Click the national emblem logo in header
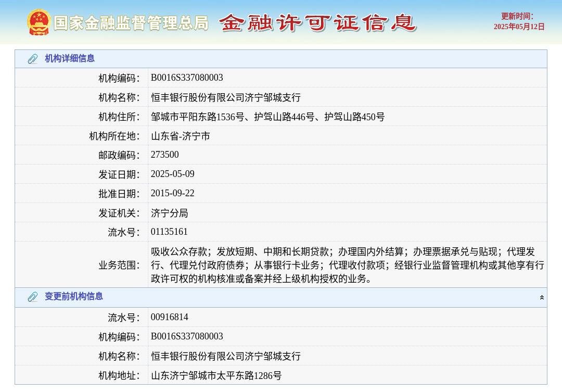562x392 pixels. (39, 22)
